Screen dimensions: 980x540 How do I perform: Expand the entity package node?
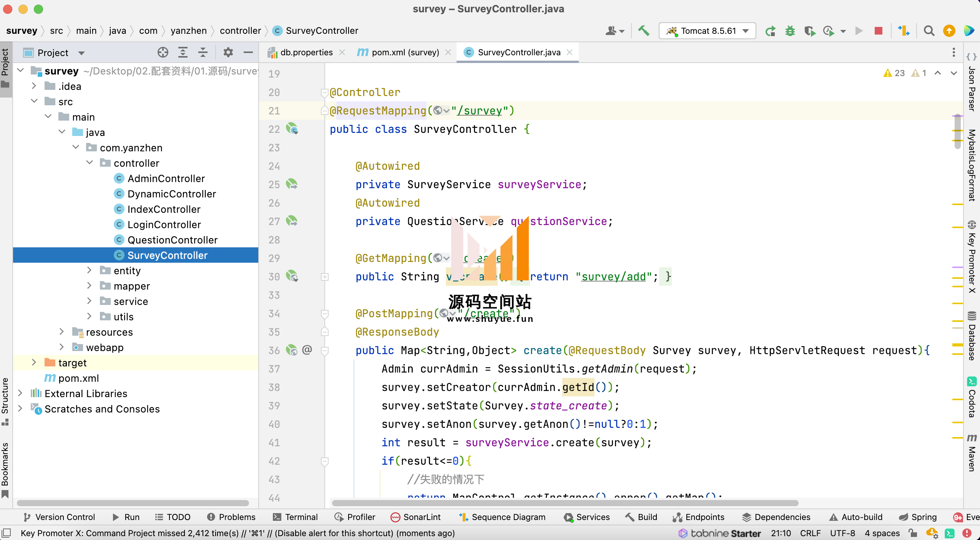coord(89,270)
